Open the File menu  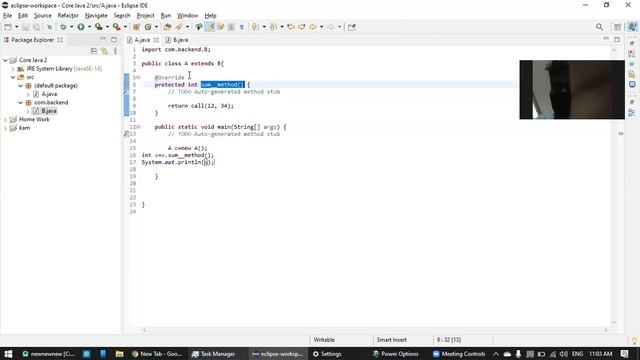coord(7,16)
